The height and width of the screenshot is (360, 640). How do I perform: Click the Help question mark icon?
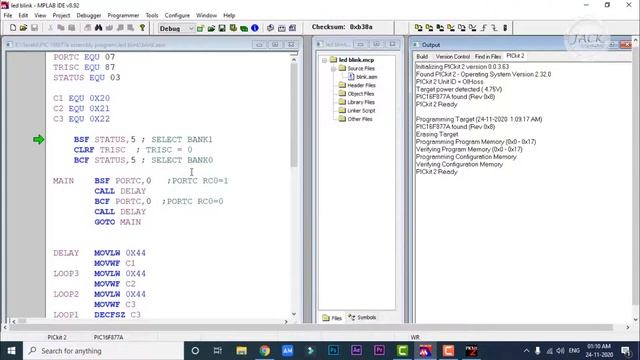click(x=142, y=28)
